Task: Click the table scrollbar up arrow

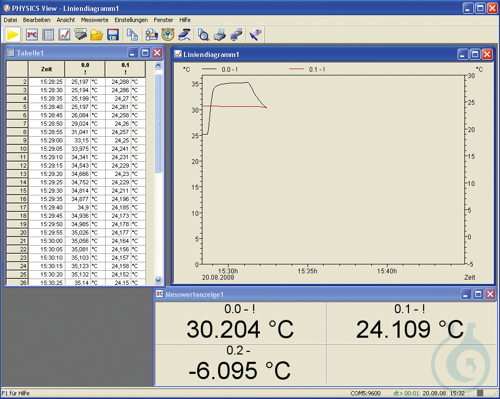Action: pyautogui.click(x=158, y=65)
